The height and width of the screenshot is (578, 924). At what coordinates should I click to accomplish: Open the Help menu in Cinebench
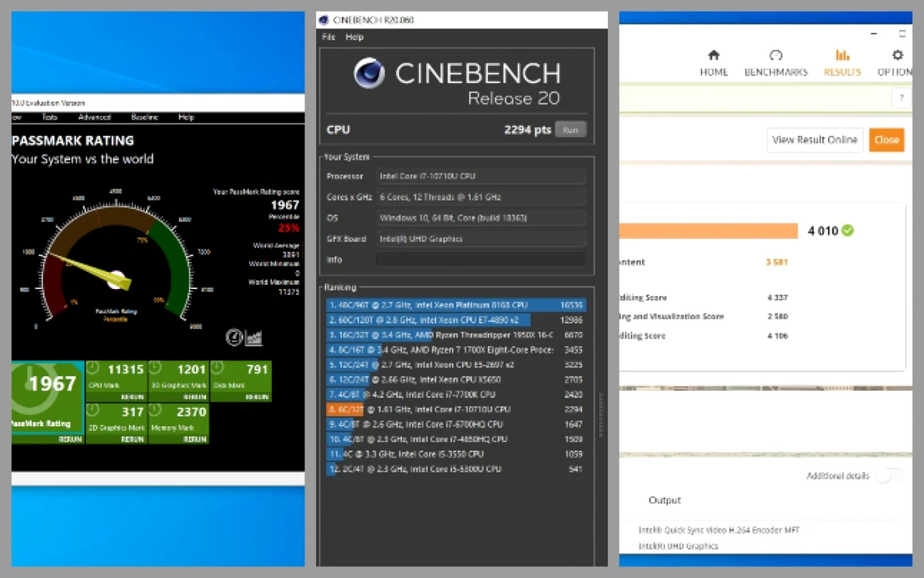354,37
